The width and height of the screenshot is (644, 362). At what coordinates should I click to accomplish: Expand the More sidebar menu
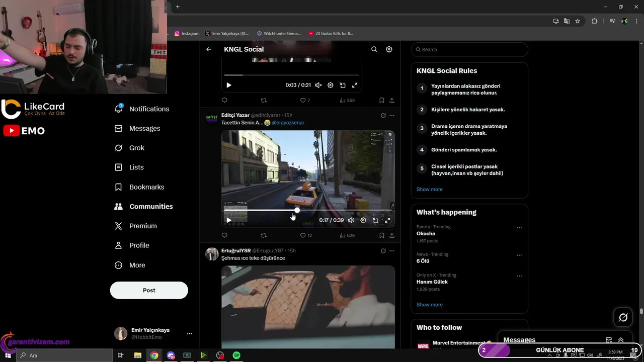(130, 265)
